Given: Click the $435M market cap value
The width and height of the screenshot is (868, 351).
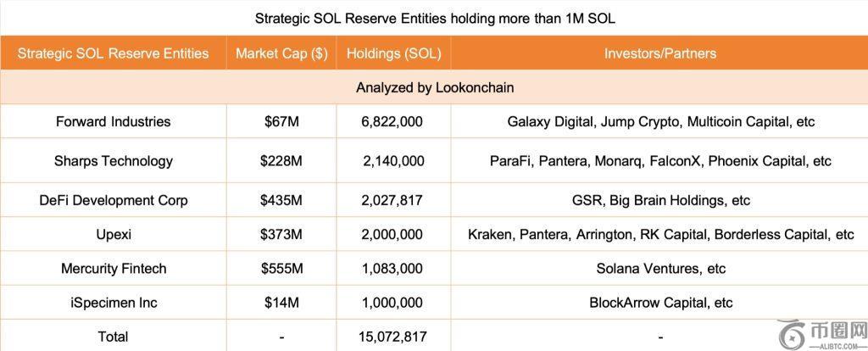Looking at the screenshot, I should [281, 201].
